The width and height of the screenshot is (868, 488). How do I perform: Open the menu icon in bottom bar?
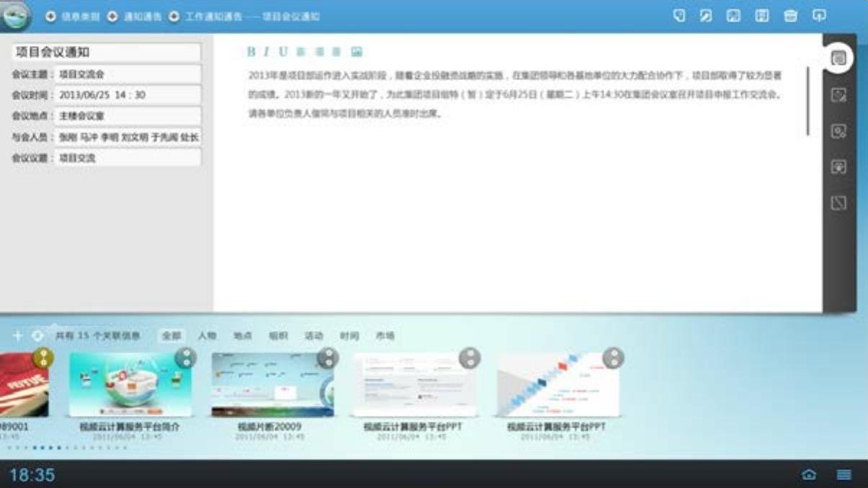[x=844, y=474]
